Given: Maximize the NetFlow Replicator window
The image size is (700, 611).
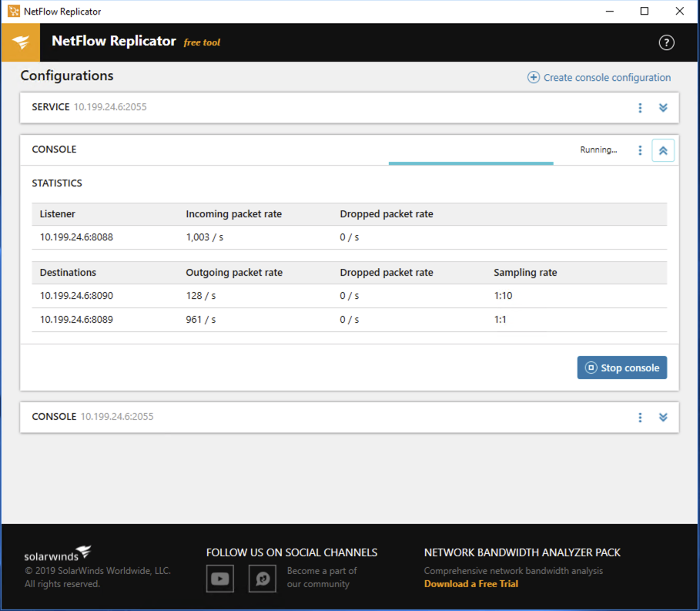Looking at the screenshot, I should 645,11.
